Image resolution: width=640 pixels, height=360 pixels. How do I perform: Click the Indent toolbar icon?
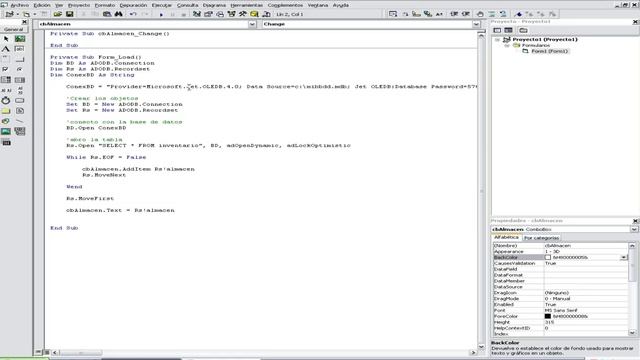[454, 14]
